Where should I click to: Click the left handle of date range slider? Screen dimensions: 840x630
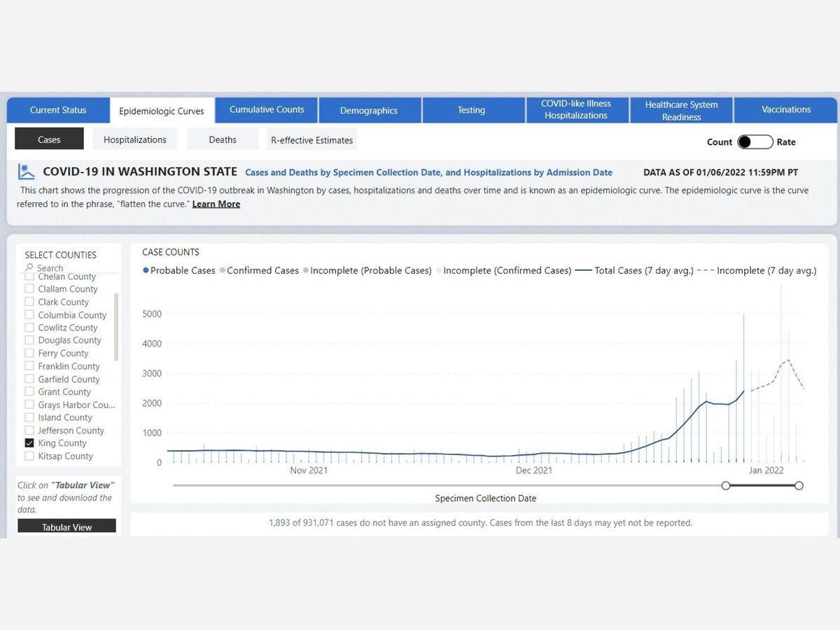click(726, 485)
